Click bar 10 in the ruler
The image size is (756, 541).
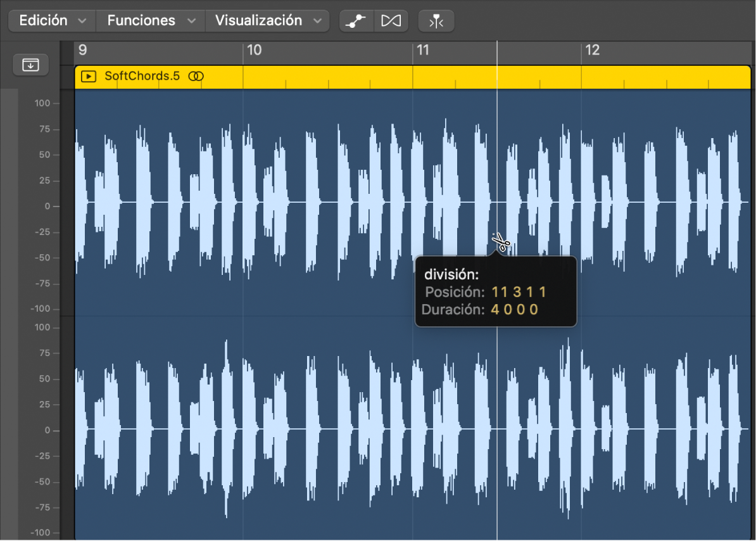point(254,50)
